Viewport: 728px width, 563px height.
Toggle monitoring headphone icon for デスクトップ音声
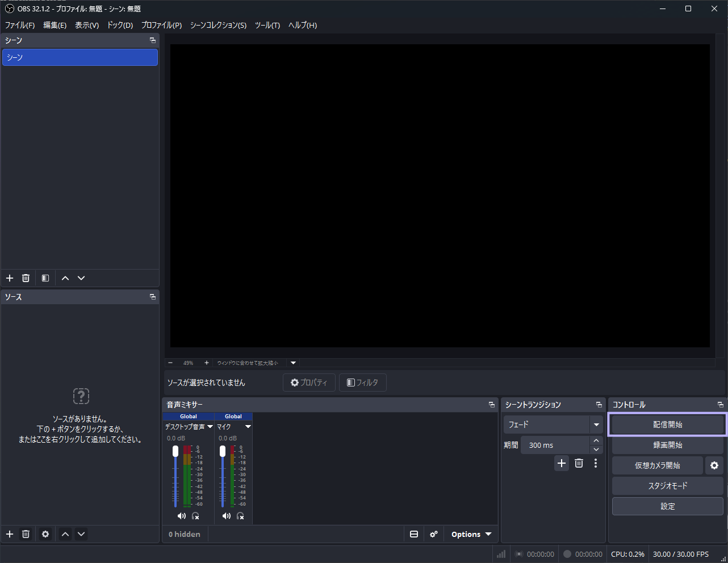195,516
